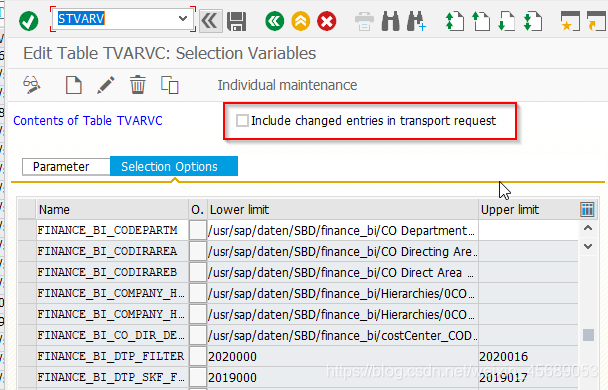The height and width of the screenshot is (390, 608).
Task: Click the Individual maintenance button
Action: (287, 85)
